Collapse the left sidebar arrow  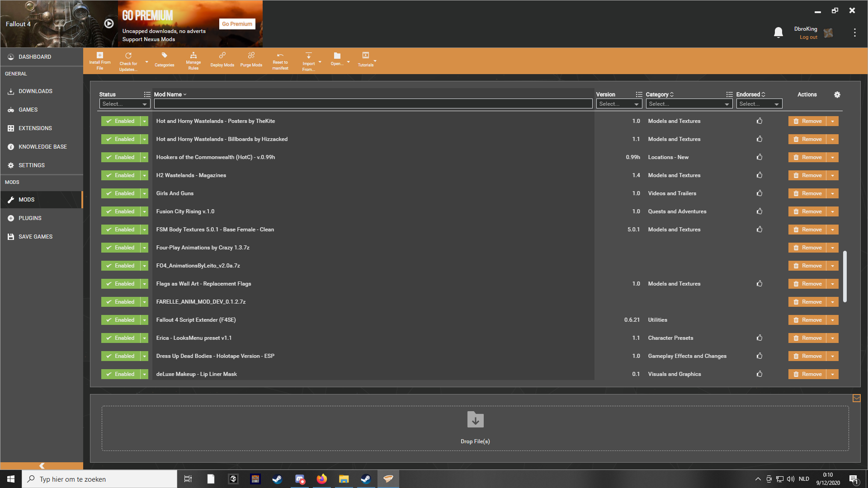[42, 466]
